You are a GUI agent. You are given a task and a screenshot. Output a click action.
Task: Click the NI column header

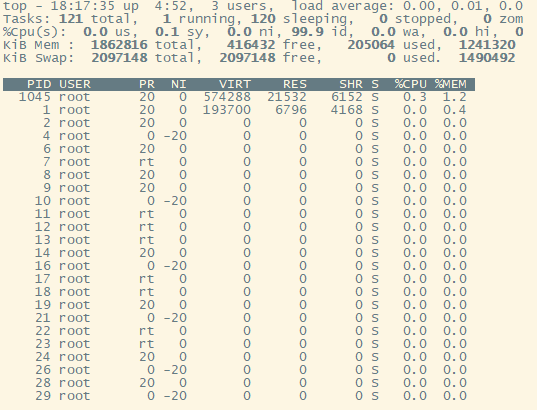click(179, 84)
